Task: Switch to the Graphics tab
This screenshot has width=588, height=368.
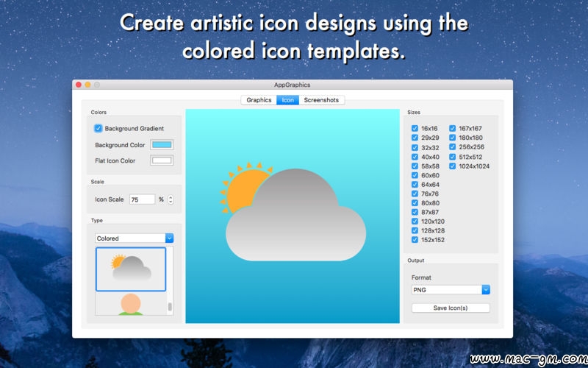Action: tap(259, 100)
